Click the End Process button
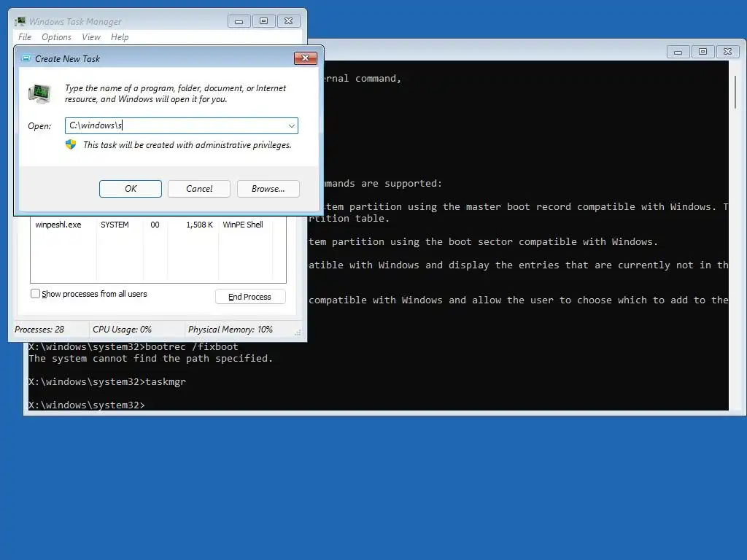This screenshot has width=747, height=560. [250, 297]
